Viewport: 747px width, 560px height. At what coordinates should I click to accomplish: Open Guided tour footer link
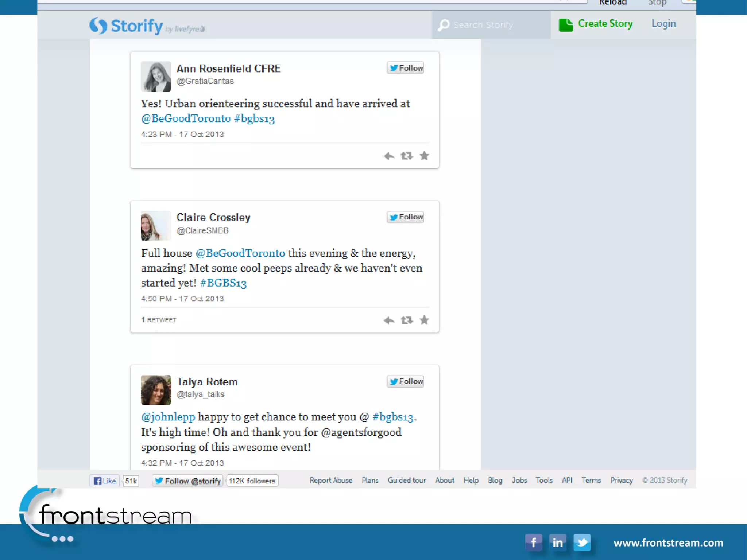pyautogui.click(x=407, y=480)
